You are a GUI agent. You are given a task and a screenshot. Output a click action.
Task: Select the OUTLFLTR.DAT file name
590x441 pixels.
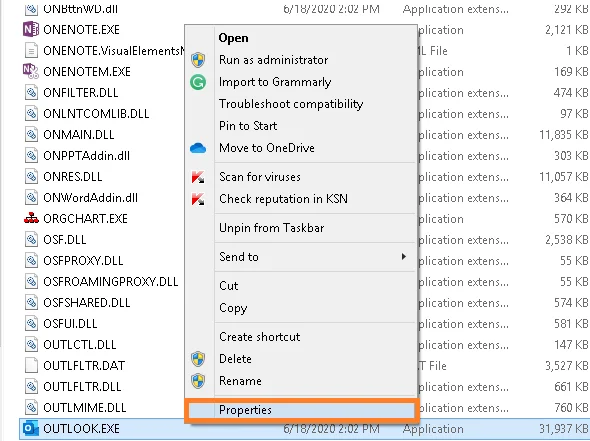pyautogui.click(x=84, y=366)
